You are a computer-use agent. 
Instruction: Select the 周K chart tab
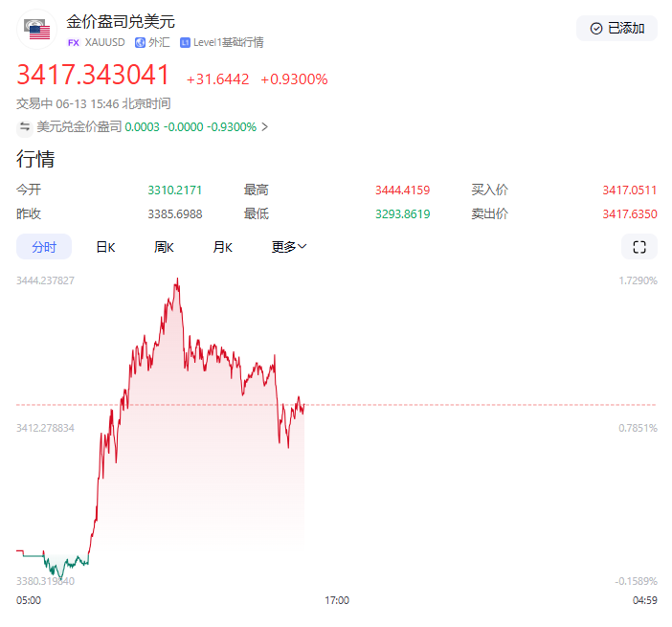(x=164, y=247)
